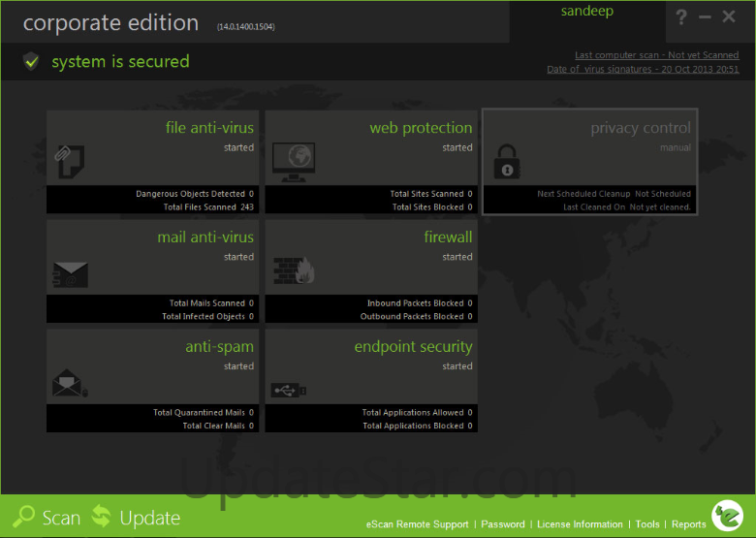Open the Last computer scan link
Screen dimensions: 756x538
[x=656, y=55]
